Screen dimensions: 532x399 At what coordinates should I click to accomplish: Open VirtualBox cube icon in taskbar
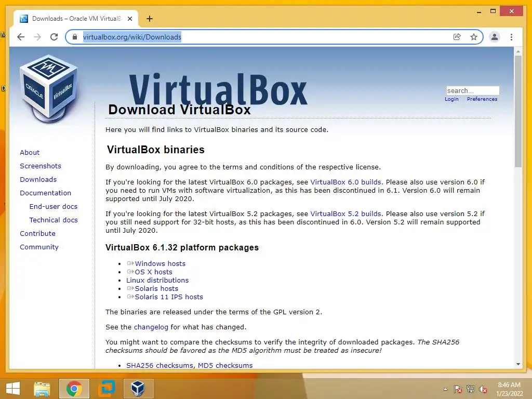[138, 389]
